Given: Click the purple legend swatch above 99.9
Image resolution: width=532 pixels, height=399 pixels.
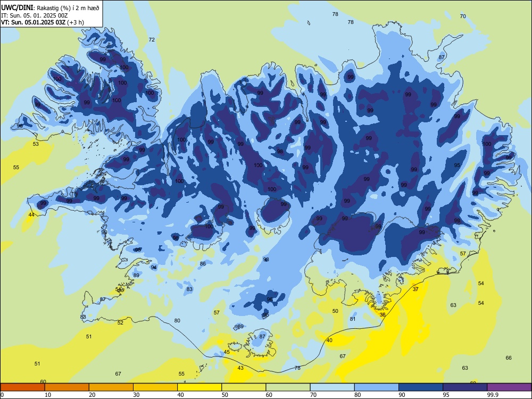Looking at the screenshot, I should click(x=509, y=387).
